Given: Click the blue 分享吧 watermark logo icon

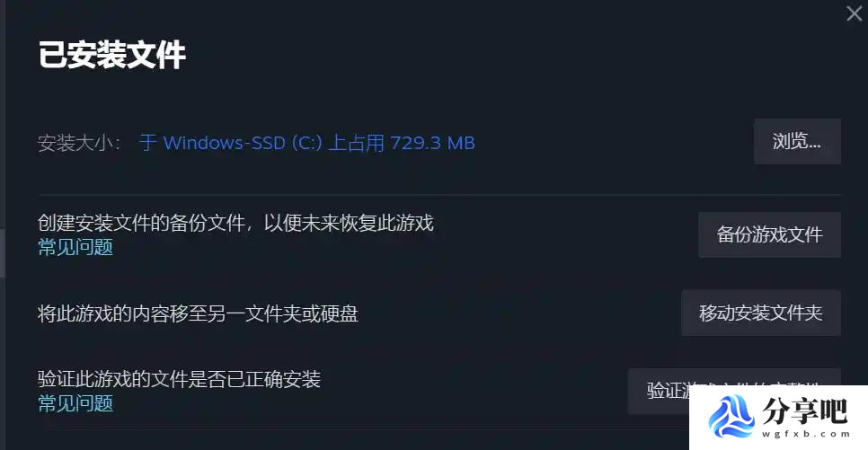Looking at the screenshot, I should [x=731, y=416].
